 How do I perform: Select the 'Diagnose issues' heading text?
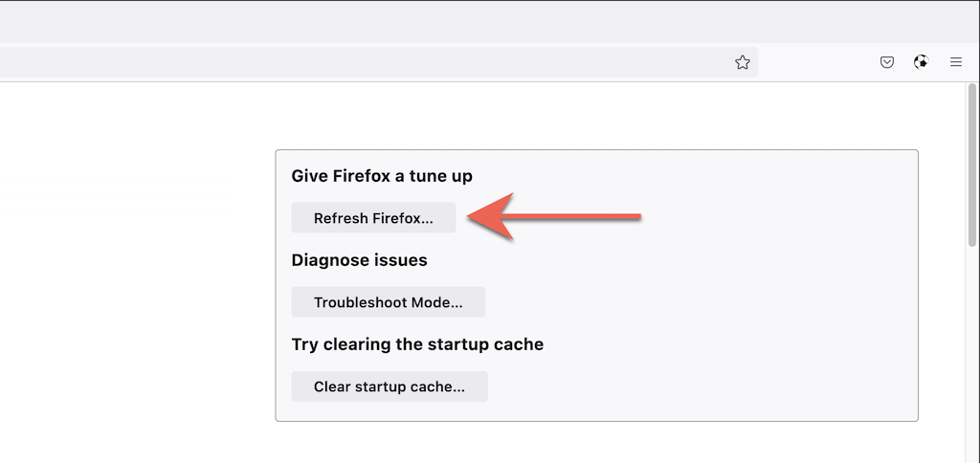pyautogui.click(x=359, y=260)
